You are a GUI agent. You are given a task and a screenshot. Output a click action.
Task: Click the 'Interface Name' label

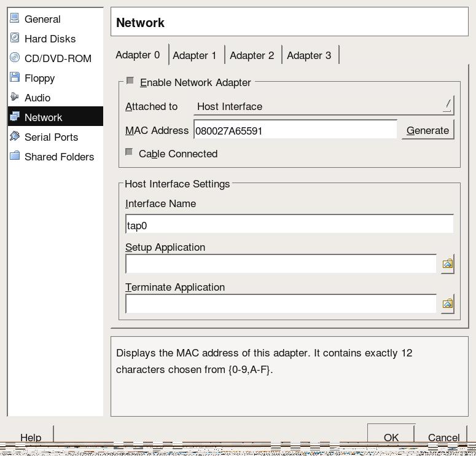160,203
